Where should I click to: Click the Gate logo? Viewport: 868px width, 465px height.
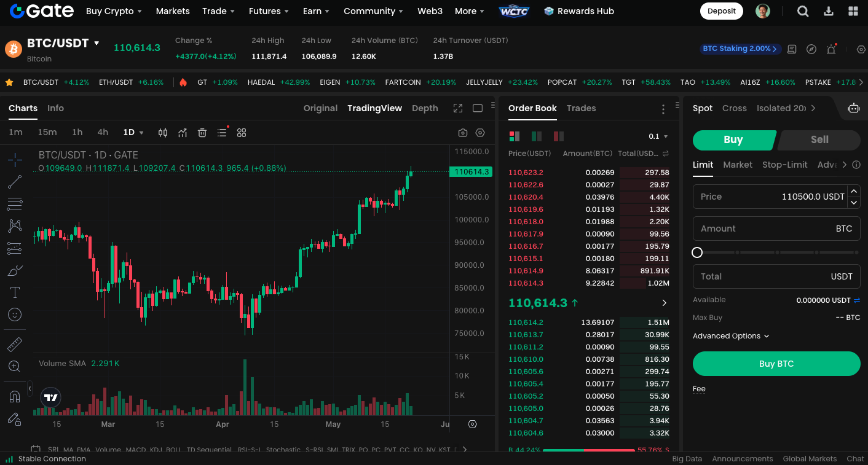point(42,11)
